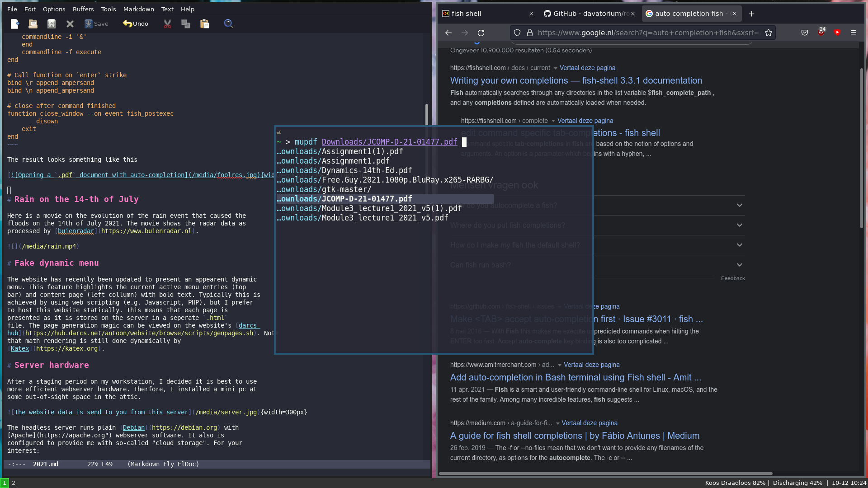Click the magnifier search icon in Emacs
This screenshot has width=868, height=488.
coord(228,24)
